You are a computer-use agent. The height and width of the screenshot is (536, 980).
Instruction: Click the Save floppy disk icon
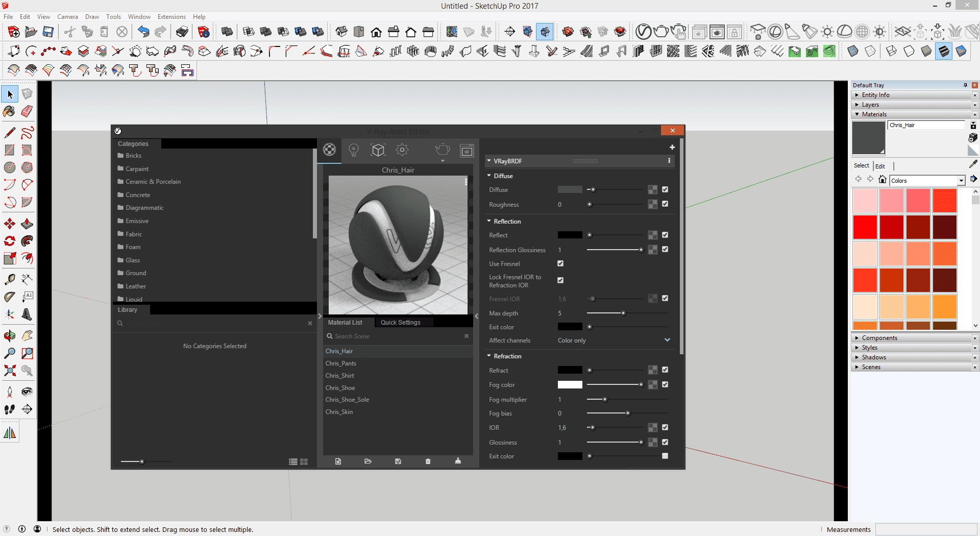click(48, 32)
